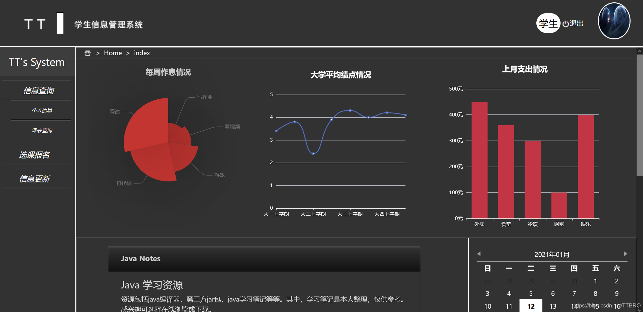Click the breadcrumb home shop icon

pos(87,53)
